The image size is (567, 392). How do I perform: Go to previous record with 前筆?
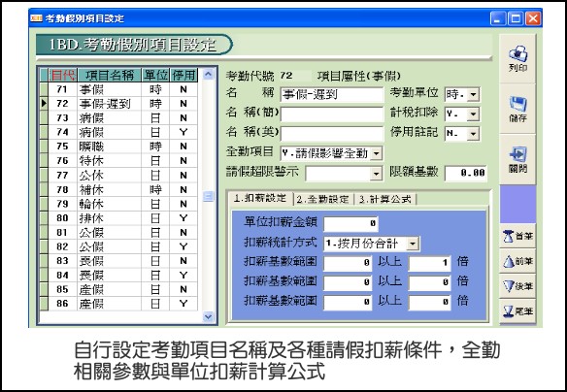click(517, 261)
